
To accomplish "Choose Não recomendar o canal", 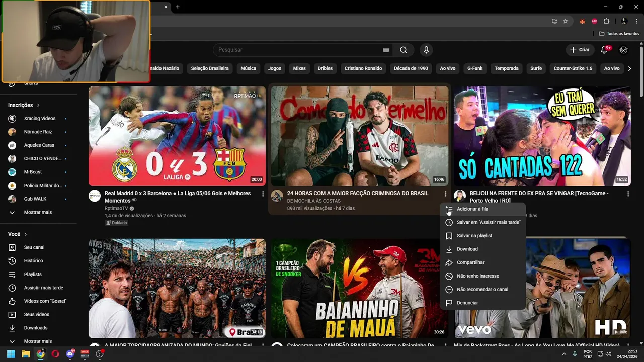I will pyautogui.click(x=482, y=289).
